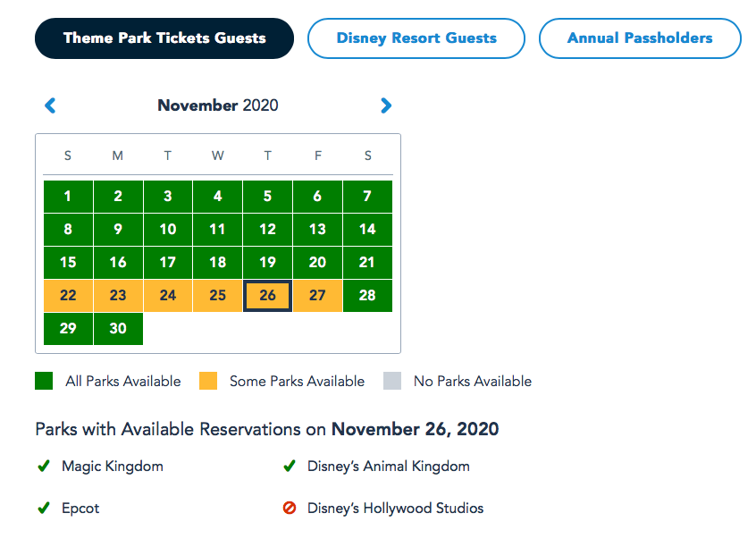
Task: Select November 26 on the calendar
Action: point(267,296)
